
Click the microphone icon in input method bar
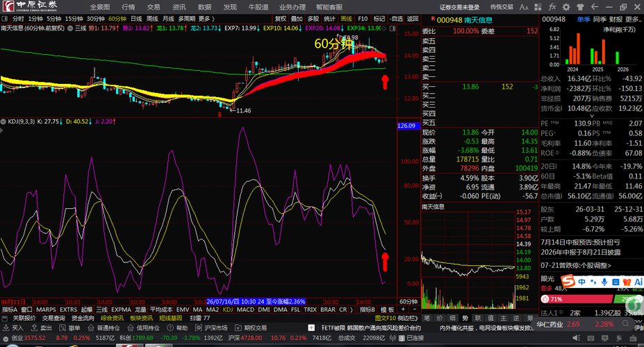click(x=604, y=282)
